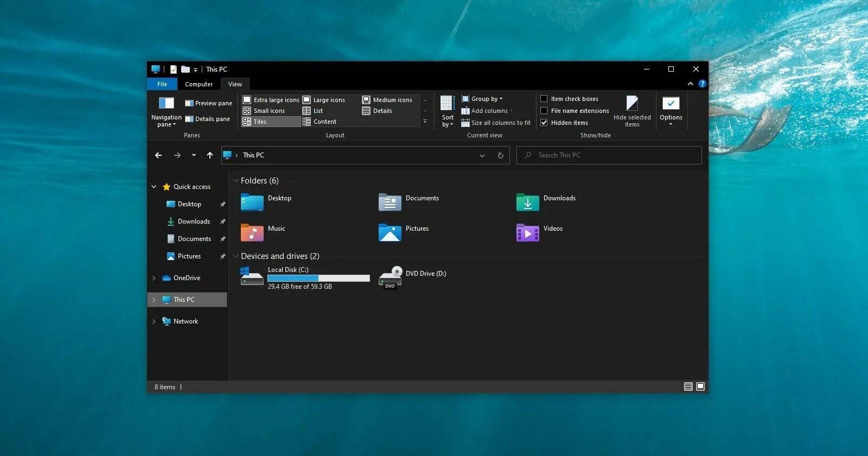Switch to large thumbnails view in status bar
The image size is (868, 456).
pyautogui.click(x=700, y=387)
